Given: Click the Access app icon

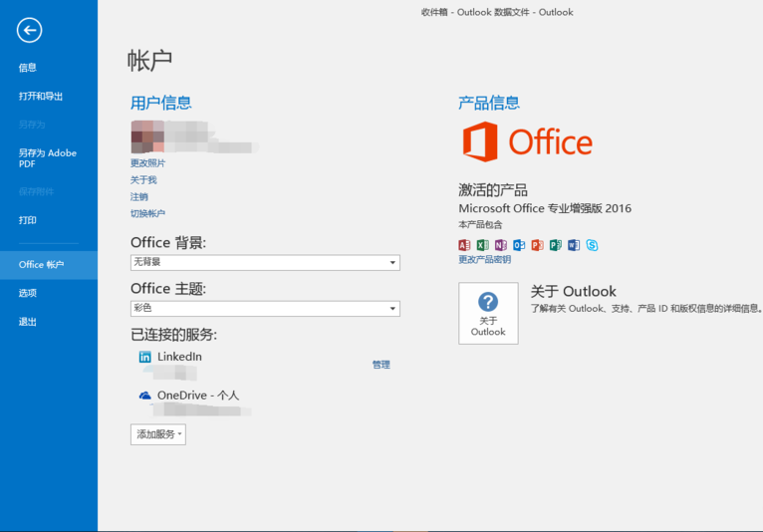Looking at the screenshot, I should (464, 245).
